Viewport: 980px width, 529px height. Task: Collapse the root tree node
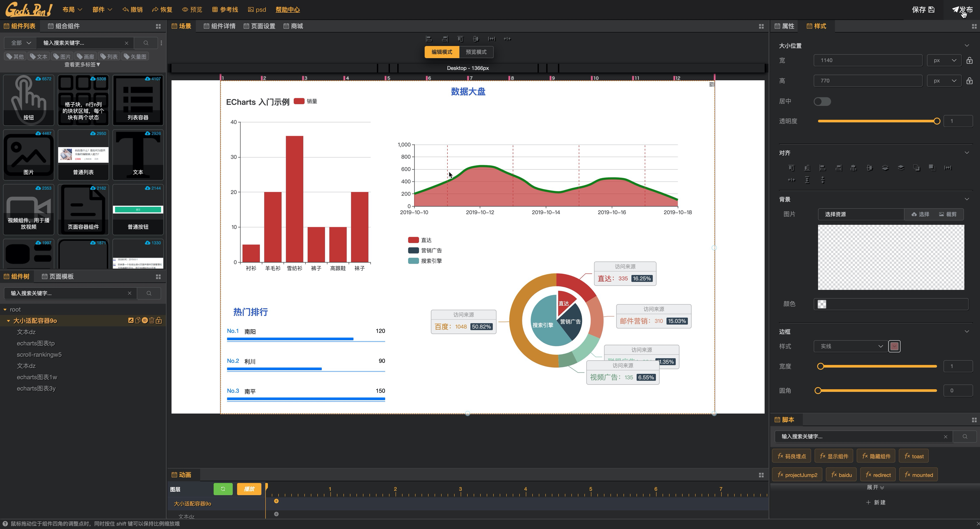click(x=5, y=310)
